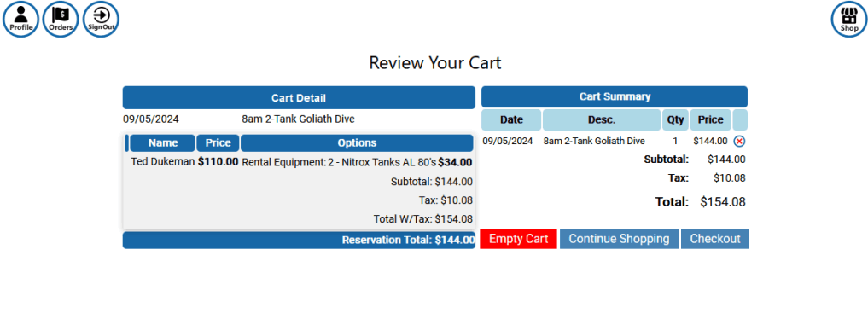Click the Sign Out icon
868x325 pixels.
point(101,20)
